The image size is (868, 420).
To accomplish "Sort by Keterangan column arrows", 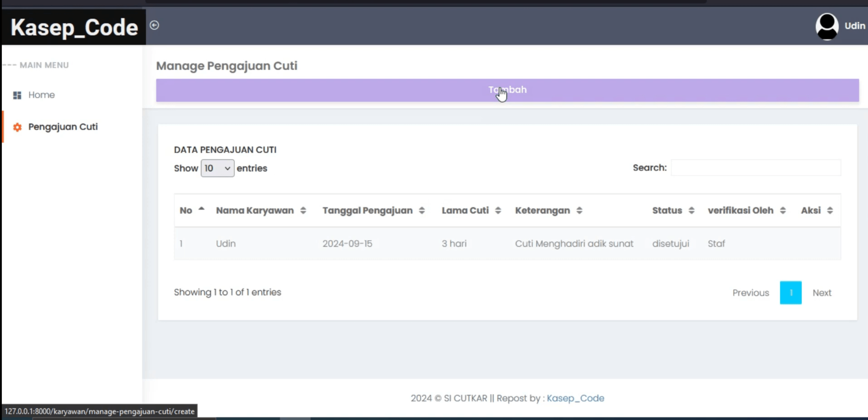I will click(x=579, y=210).
